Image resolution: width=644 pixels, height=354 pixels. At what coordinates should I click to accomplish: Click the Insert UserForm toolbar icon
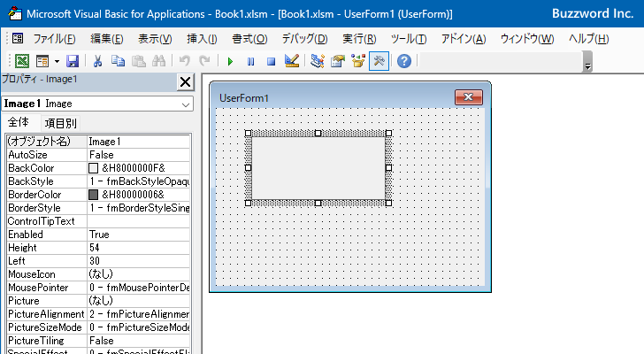42,61
